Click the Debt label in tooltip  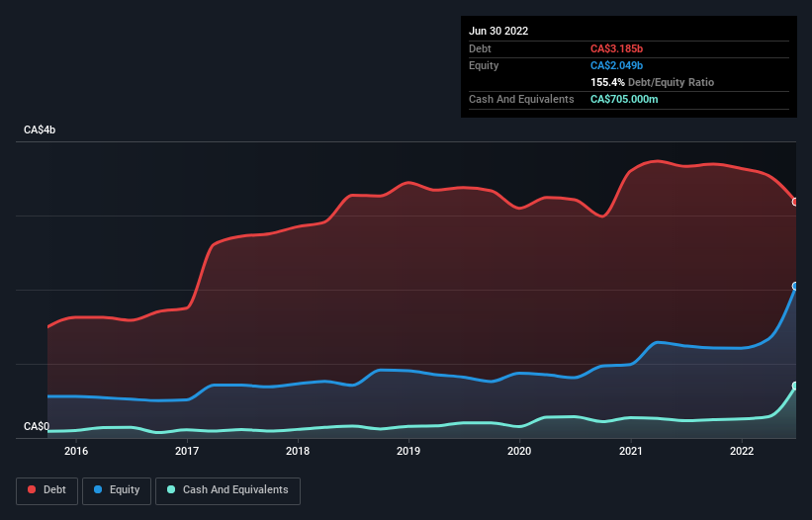[x=480, y=48]
